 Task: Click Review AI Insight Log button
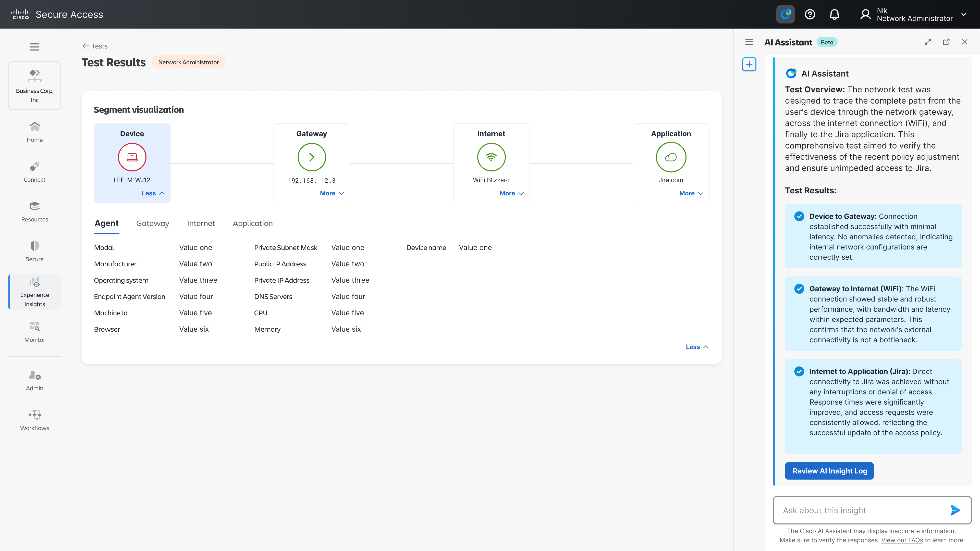click(x=829, y=471)
